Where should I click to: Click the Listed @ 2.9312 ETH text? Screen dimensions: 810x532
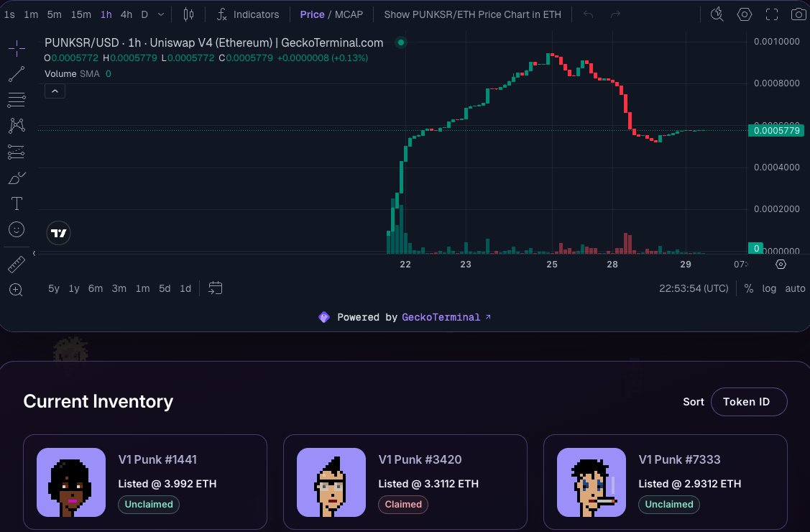(690, 484)
